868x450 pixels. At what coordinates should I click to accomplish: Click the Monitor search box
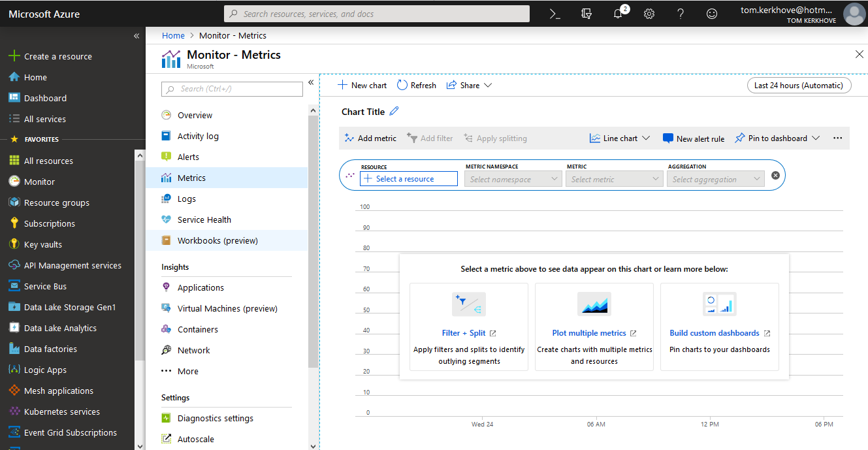pos(233,89)
